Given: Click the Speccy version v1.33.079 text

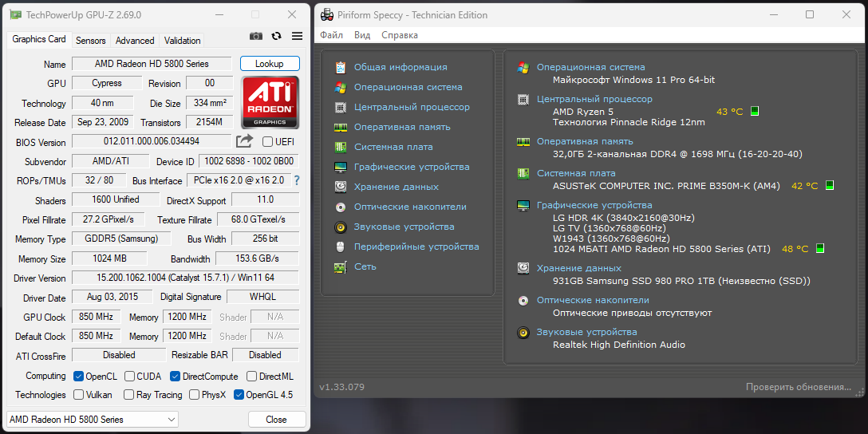Looking at the screenshot, I should tap(342, 387).
